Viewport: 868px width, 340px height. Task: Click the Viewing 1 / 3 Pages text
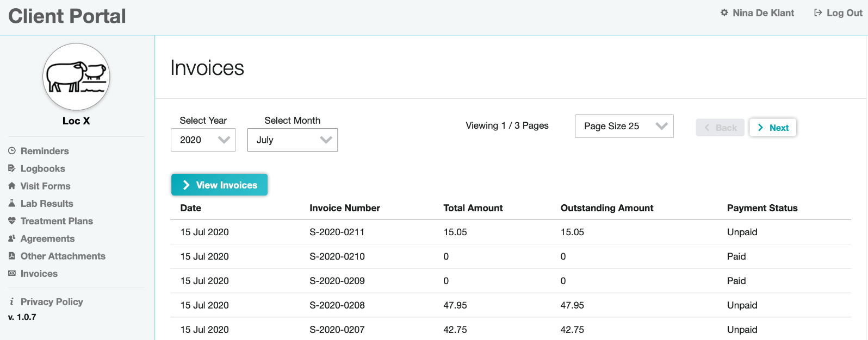(x=507, y=125)
